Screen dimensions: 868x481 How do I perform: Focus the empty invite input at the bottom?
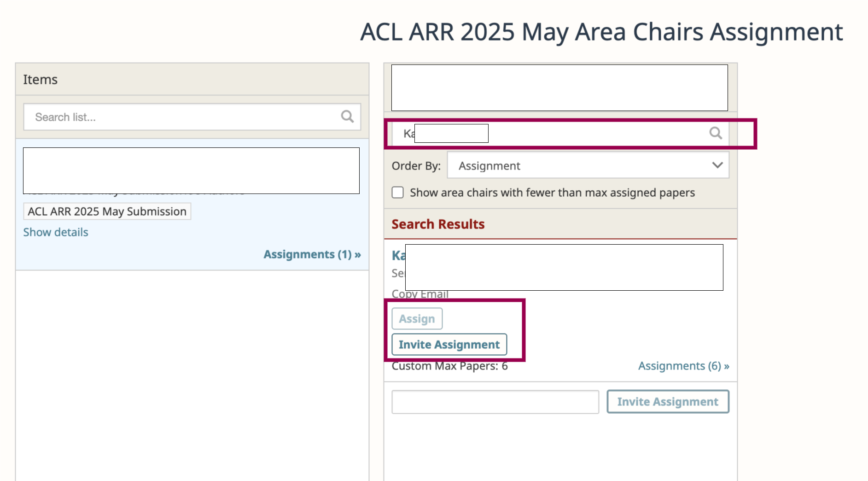pyautogui.click(x=495, y=402)
